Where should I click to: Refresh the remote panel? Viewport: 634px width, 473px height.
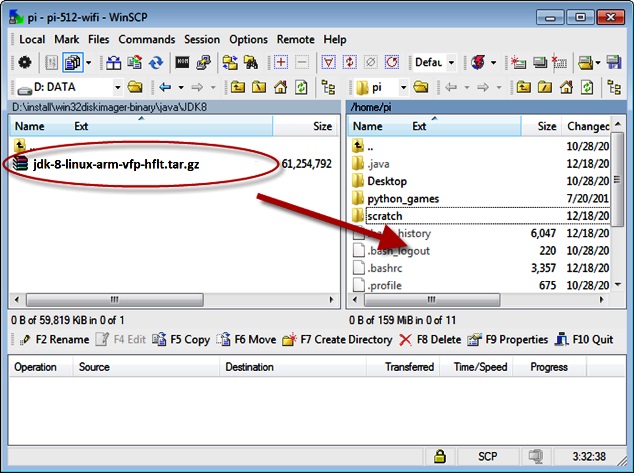tap(587, 87)
